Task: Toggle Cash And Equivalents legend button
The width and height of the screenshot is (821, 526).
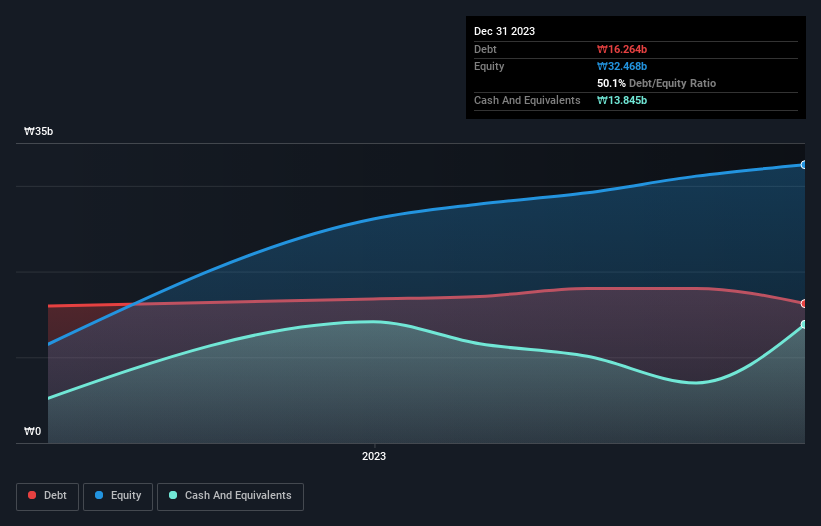Action: (230, 496)
